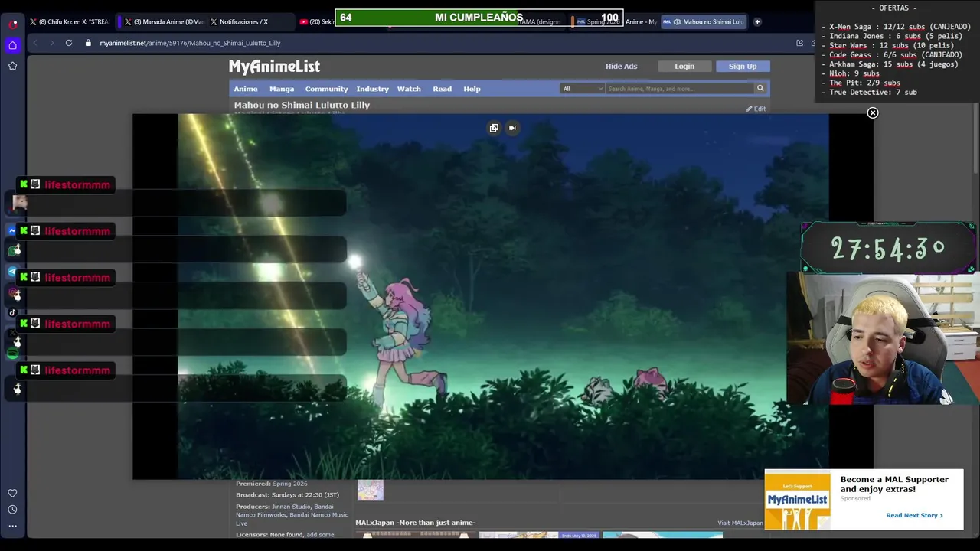Open the Anime menu
This screenshot has width=980, height=551.
246,89
